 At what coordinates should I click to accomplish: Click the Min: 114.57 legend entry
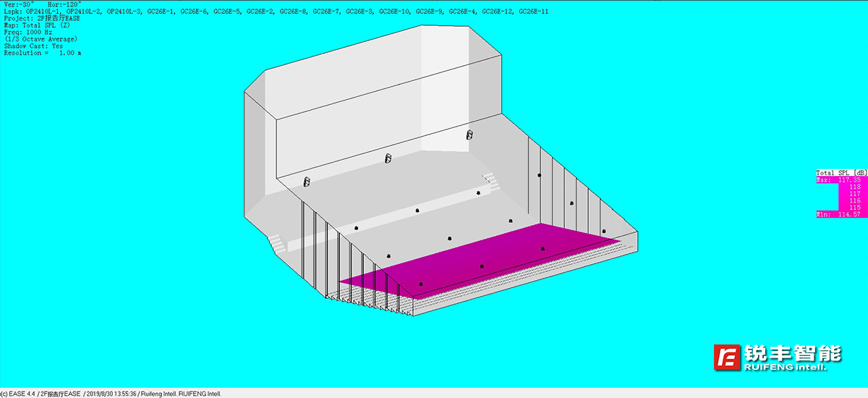pos(841,214)
